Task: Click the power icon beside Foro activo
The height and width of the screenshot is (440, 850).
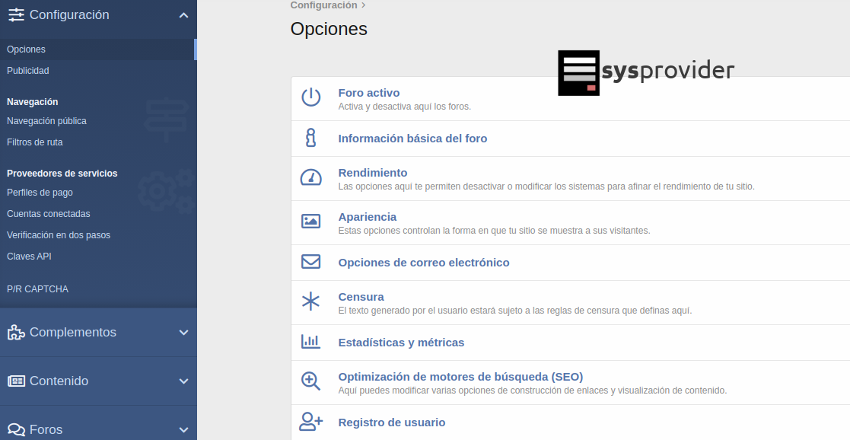Action: coord(311,97)
